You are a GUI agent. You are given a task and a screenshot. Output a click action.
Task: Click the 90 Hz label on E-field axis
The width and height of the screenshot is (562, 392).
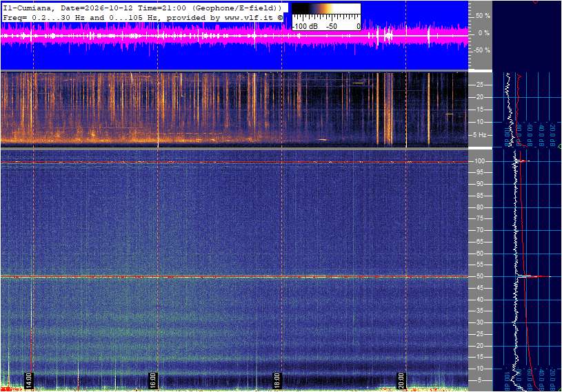(x=480, y=184)
